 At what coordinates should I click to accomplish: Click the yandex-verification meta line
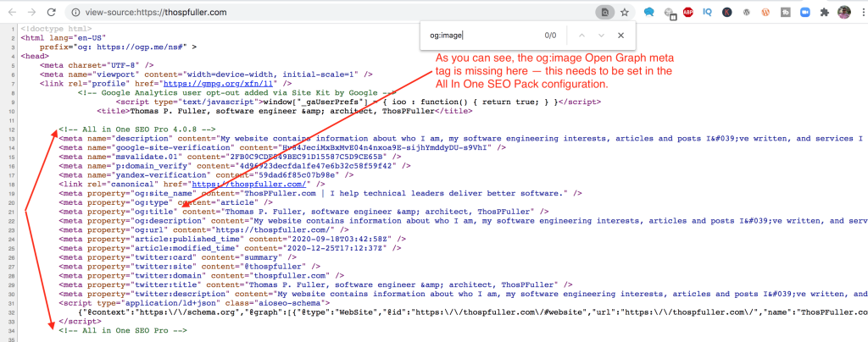207,174
